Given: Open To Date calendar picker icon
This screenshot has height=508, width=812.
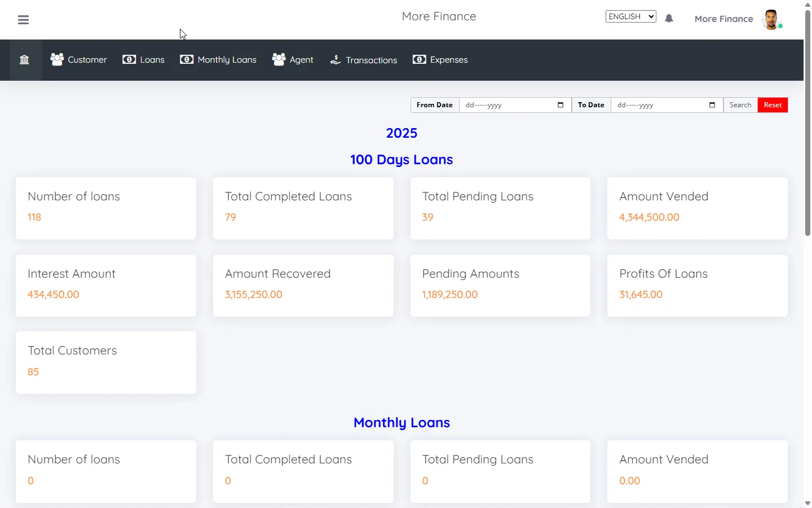Looking at the screenshot, I should click(x=712, y=105).
